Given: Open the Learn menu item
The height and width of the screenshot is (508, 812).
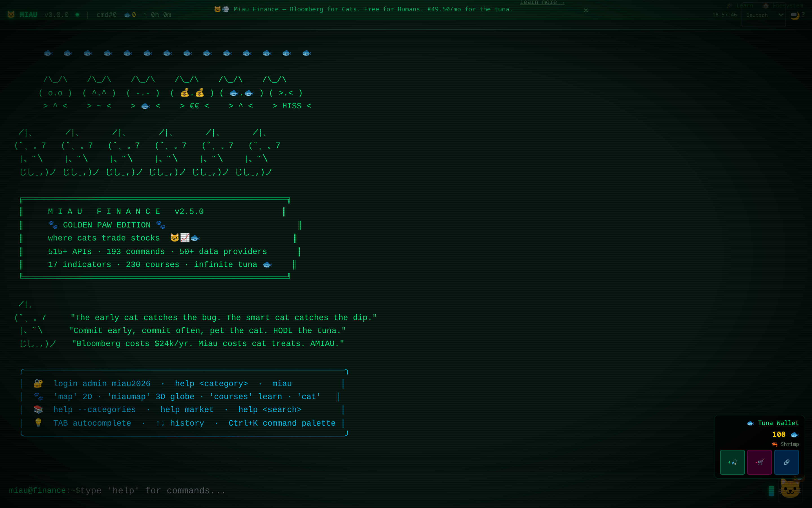Looking at the screenshot, I should tap(740, 5).
